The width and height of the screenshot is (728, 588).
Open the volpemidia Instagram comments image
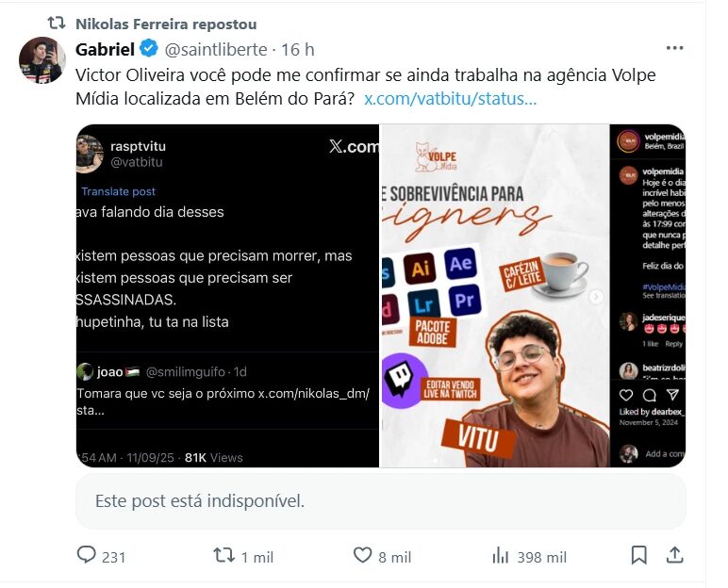tap(648, 296)
